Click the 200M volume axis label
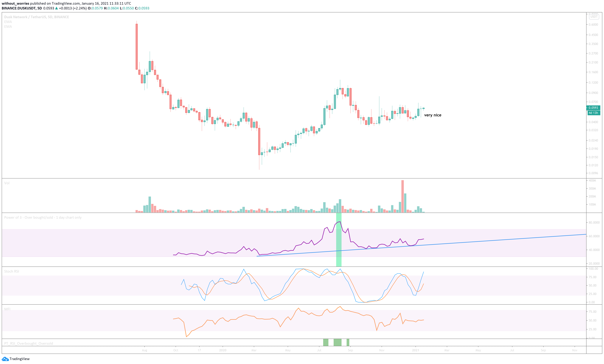 tap(592, 196)
